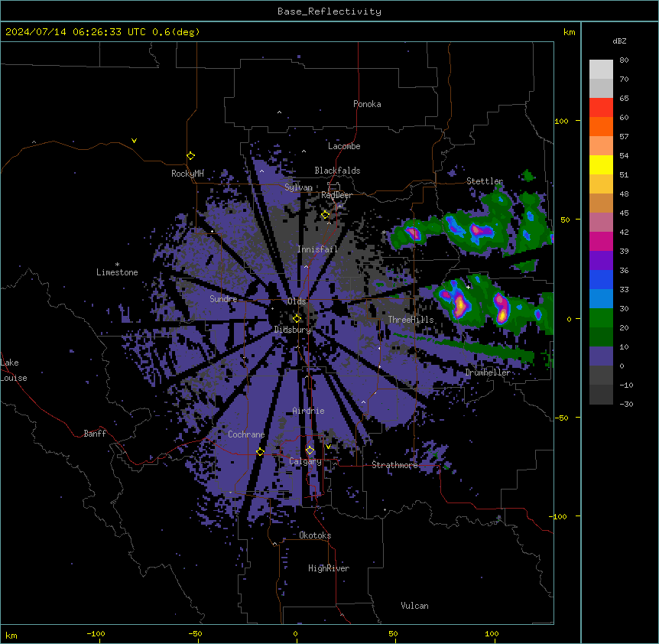Click the Didsbury town label
The height and width of the screenshot is (644, 659).
293,330
